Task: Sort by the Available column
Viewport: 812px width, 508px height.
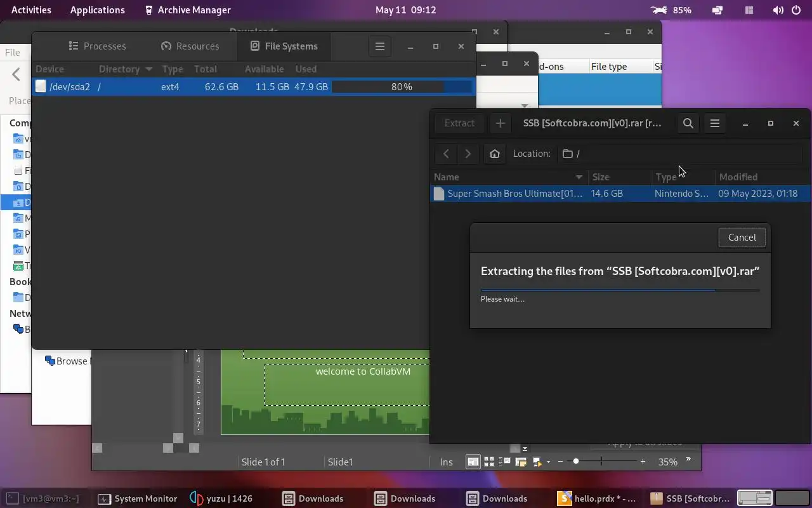Action: click(x=265, y=69)
